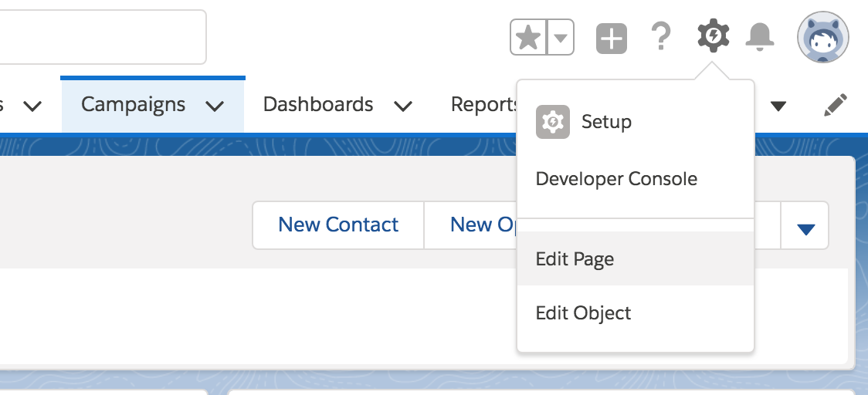Image resolution: width=868 pixels, height=395 pixels.
Task: Show more actions beside the New buttons
Action: tap(805, 228)
